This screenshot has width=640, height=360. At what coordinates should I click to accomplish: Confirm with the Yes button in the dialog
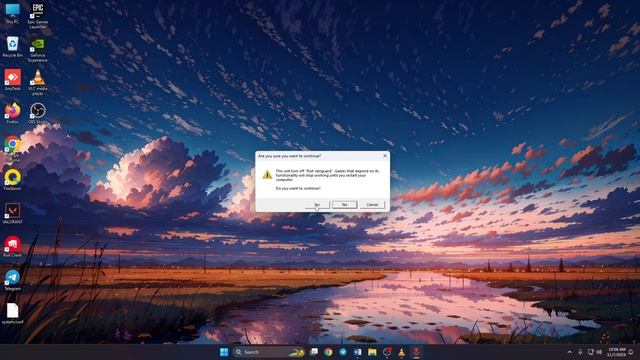[317, 204]
